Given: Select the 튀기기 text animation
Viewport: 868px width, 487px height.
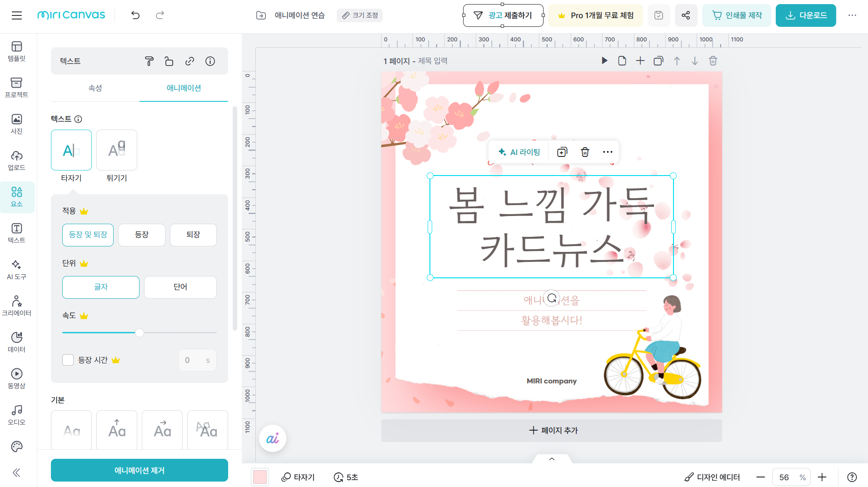Looking at the screenshot, I should pos(117,150).
